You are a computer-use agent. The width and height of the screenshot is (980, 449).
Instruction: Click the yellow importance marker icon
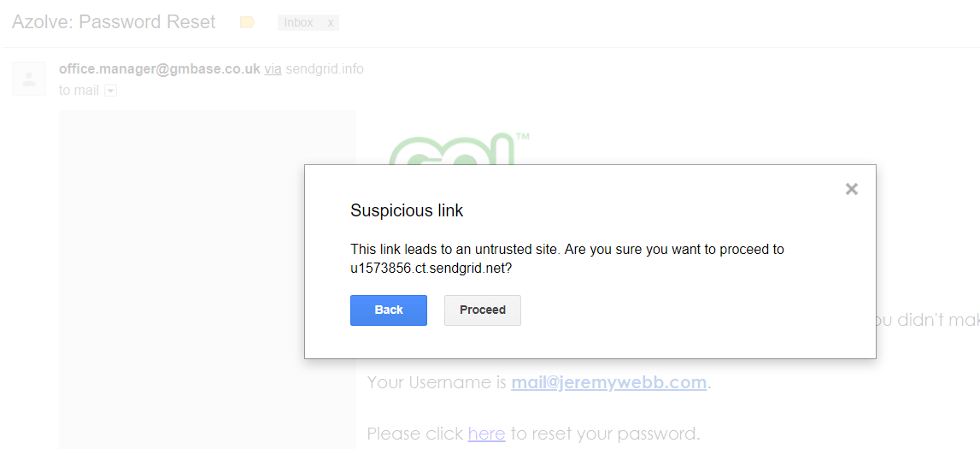(248, 22)
